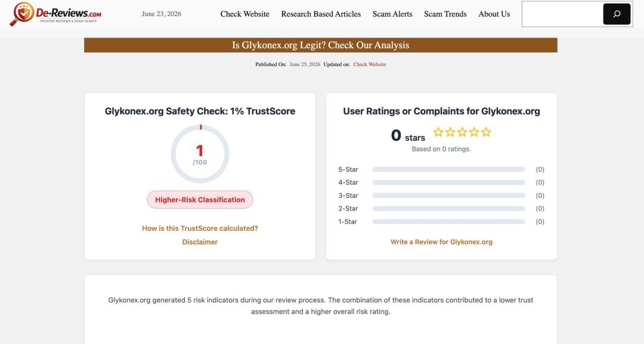Screen dimensions: 644x344
Task: Click the 4-Star rating bar
Action: tap(448, 182)
